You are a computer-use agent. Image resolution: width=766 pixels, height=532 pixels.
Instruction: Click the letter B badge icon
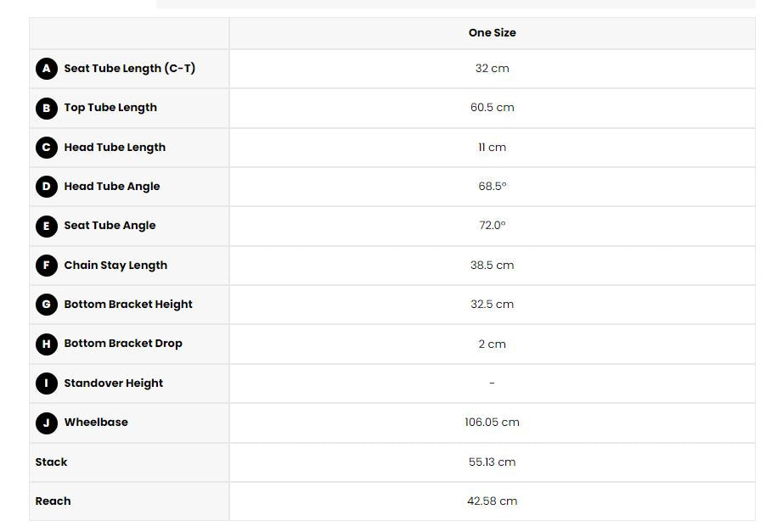46,108
